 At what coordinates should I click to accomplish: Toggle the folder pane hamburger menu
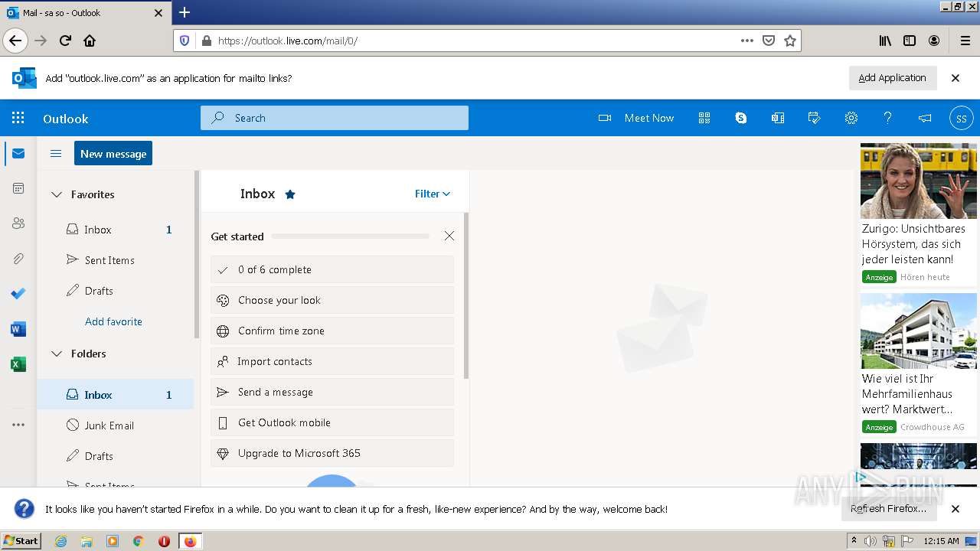pos(56,154)
